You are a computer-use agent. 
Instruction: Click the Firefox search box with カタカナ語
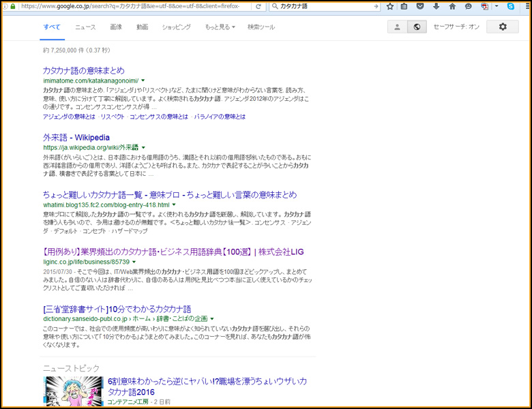325,6
